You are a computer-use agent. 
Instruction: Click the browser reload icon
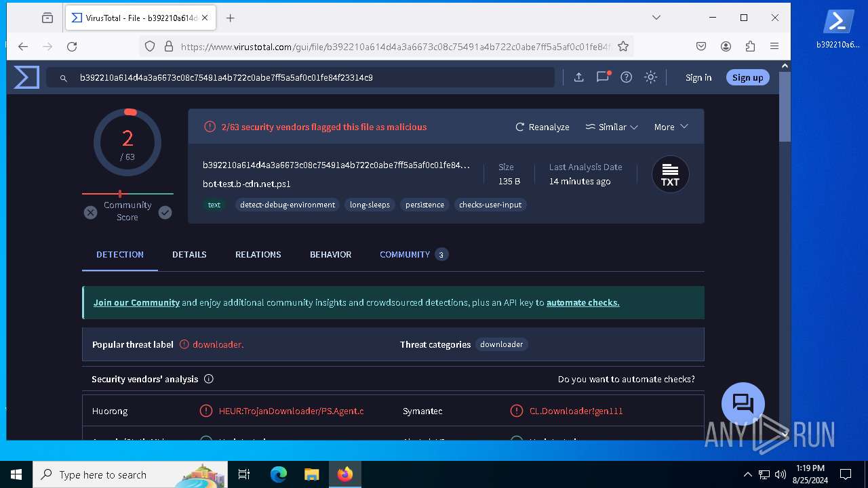[72, 46]
